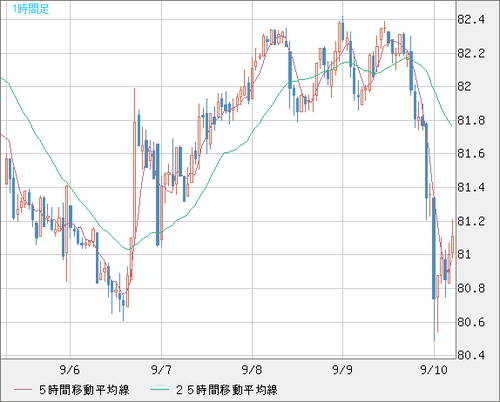Click the 9/8 date axis label
The image size is (500, 402).
[x=252, y=369]
